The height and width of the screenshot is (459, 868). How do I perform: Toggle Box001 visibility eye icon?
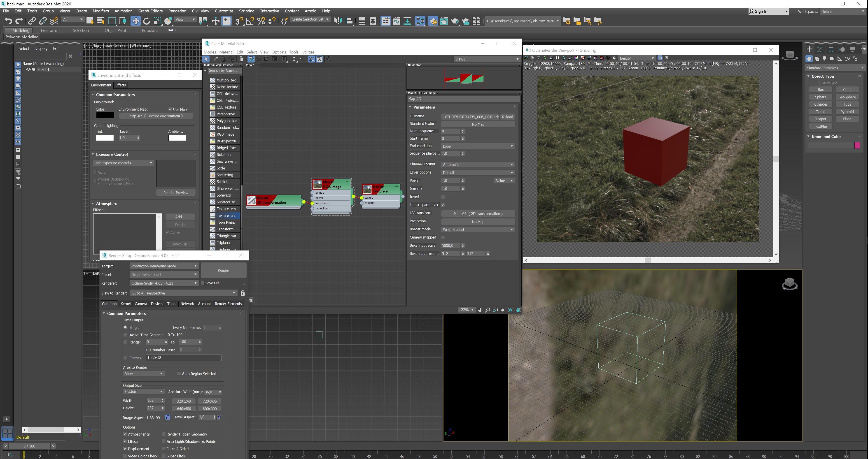(x=28, y=69)
